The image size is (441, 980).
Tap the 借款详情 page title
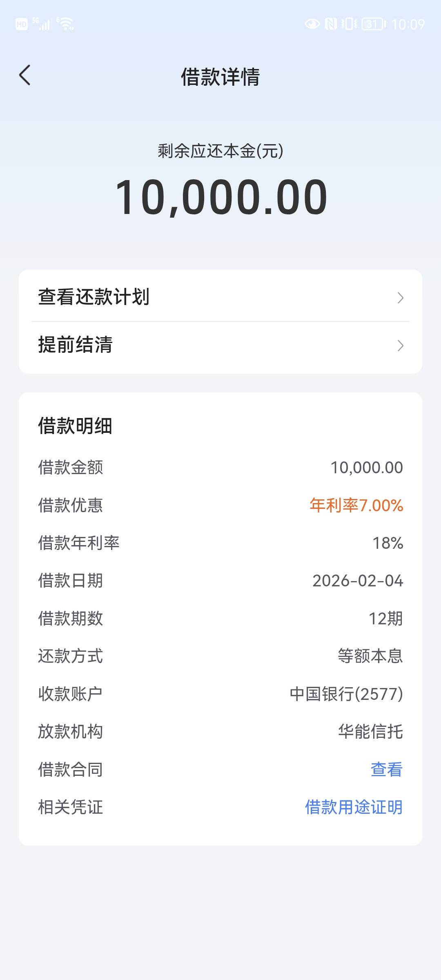tap(220, 77)
